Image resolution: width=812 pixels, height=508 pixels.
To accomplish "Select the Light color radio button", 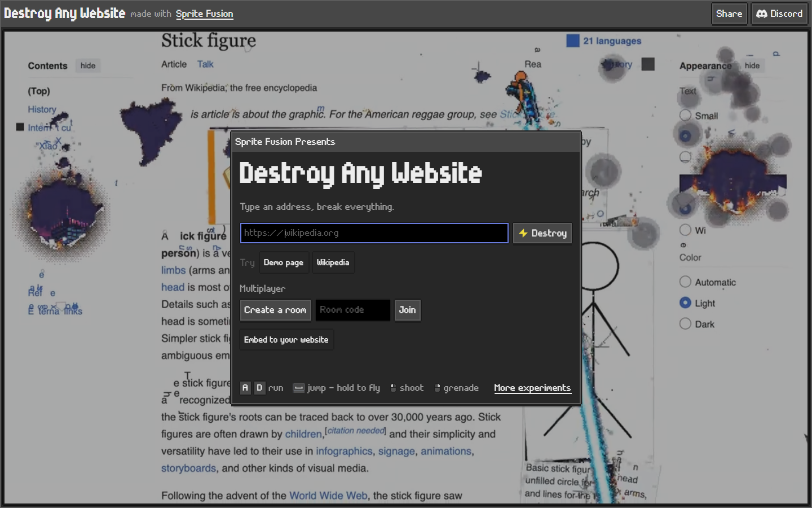I will click(x=685, y=303).
